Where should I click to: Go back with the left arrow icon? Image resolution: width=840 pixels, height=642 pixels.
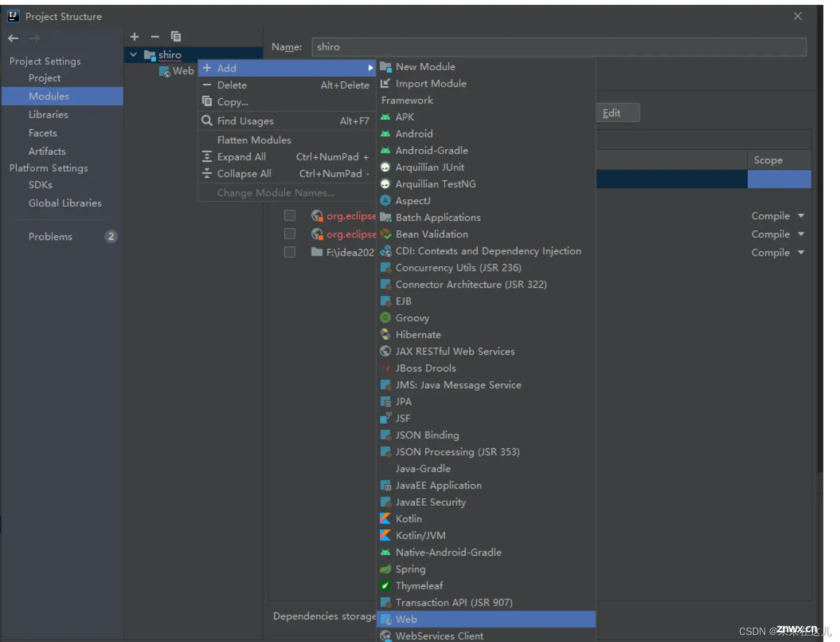coord(13,38)
